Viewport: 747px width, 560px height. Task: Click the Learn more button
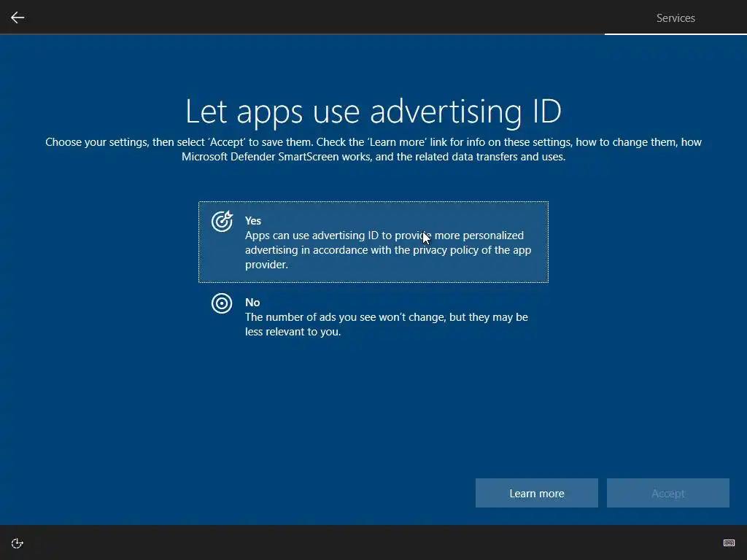tap(536, 493)
